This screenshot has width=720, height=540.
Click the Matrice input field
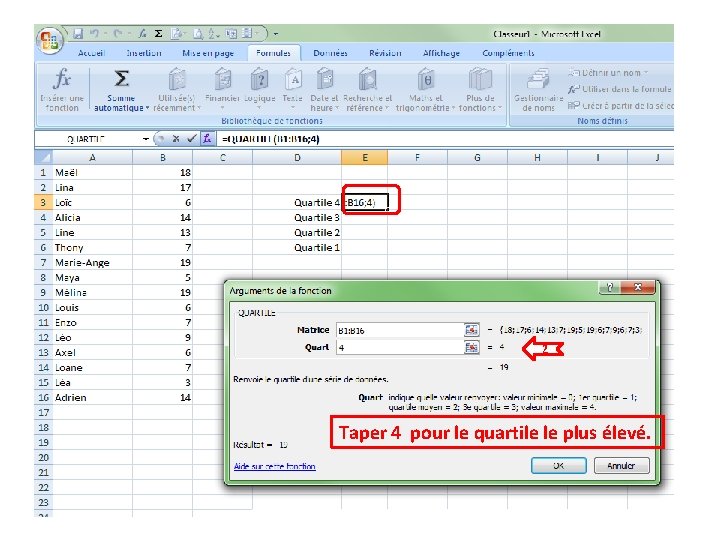point(399,330)
